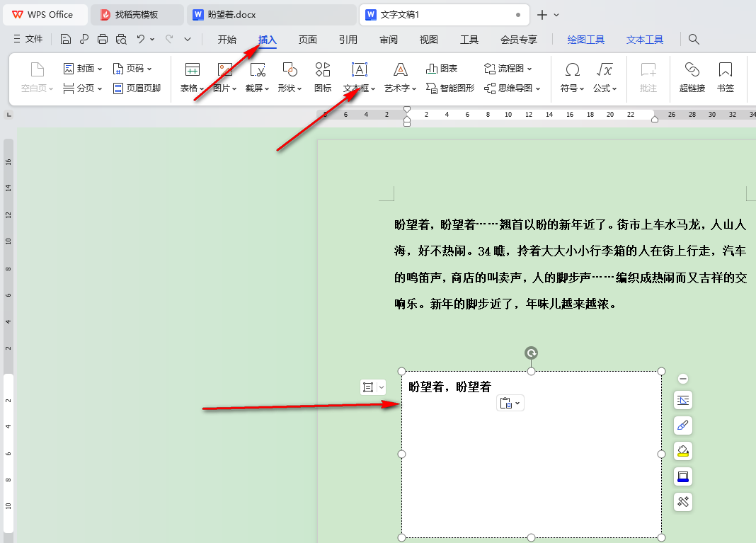Open the 思维导图 mind map dropdown
The height and width of the screenshot is (543, 756).
pos(512,88)
